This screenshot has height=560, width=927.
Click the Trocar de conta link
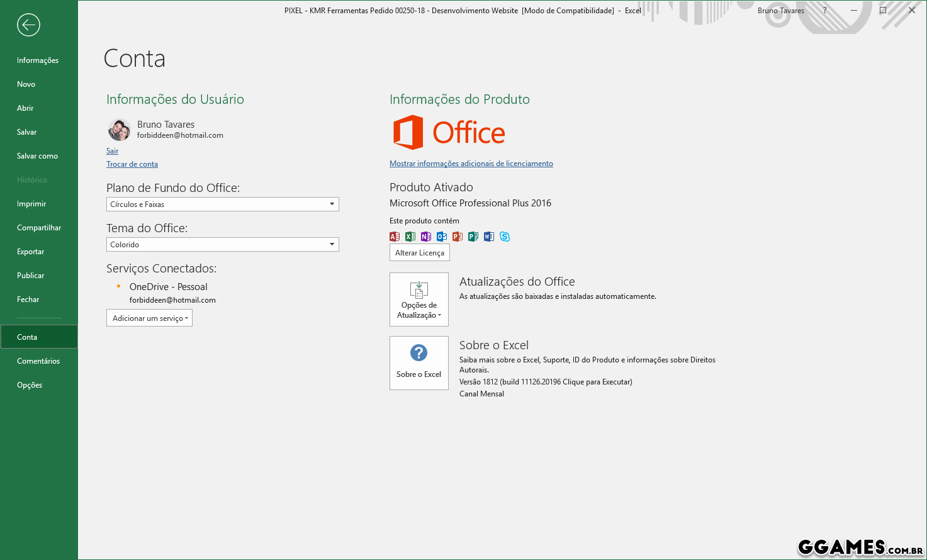pyautogui.click(x=132, y=164)
